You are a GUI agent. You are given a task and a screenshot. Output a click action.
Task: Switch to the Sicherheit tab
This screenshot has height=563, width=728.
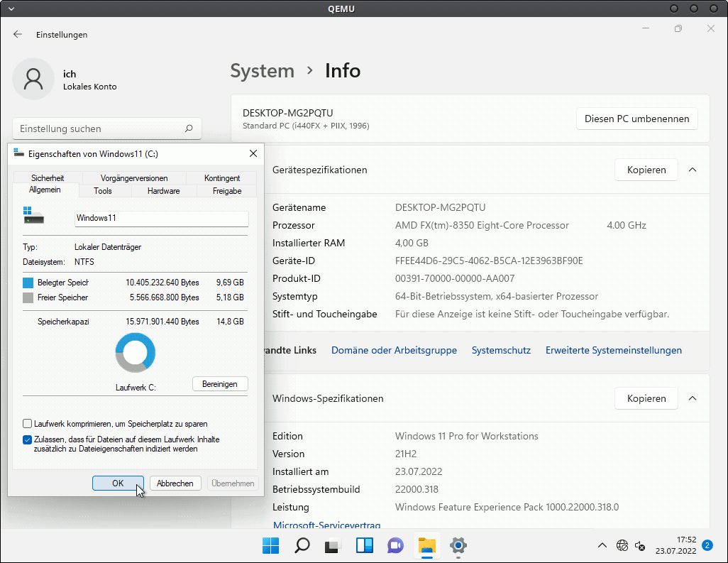click(x=48, y=178)
